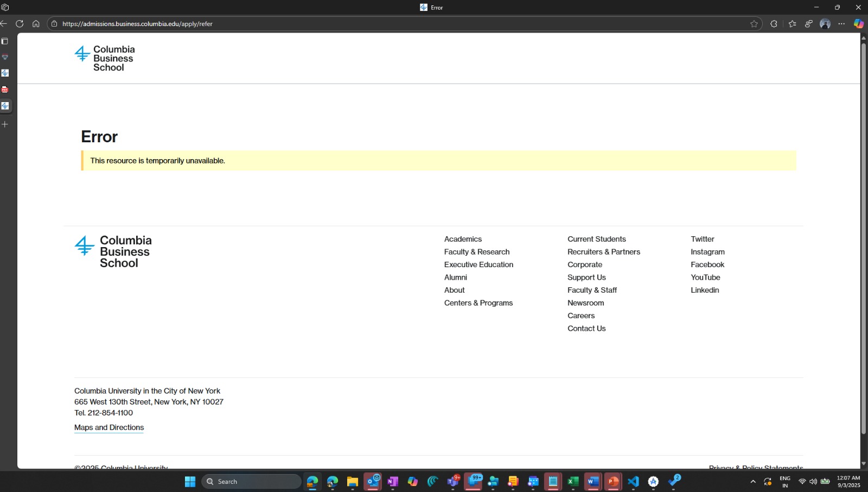Switch to the Penn shield tab
This screenshot has height=492, width=868.
point(5,57)
